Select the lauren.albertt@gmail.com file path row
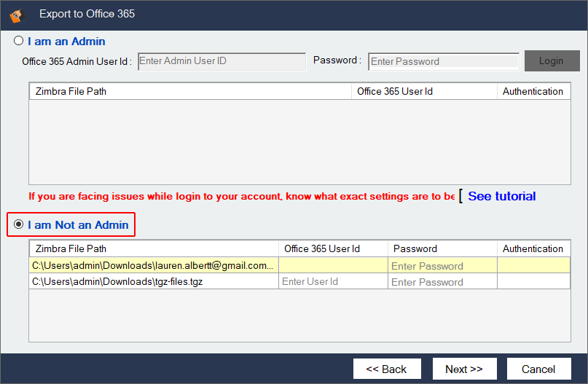The height and width of the screenshot is (384, 588). click(154, 265)
